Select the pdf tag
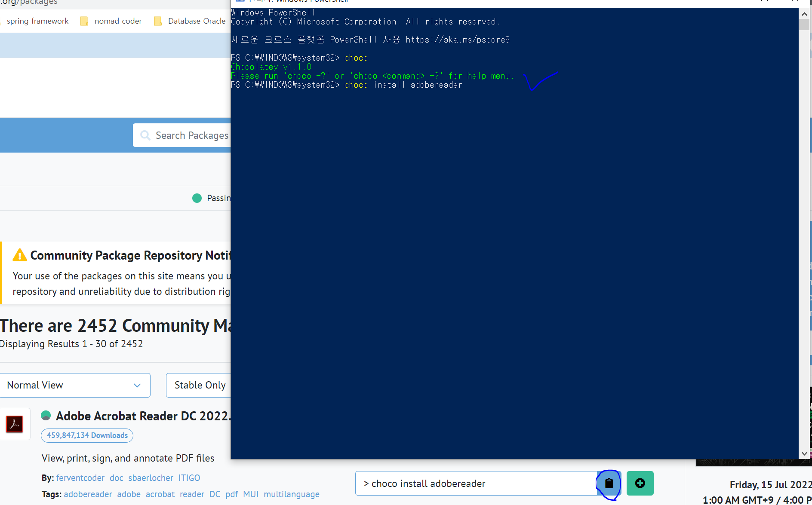812x505 pixels. [232, 494]
